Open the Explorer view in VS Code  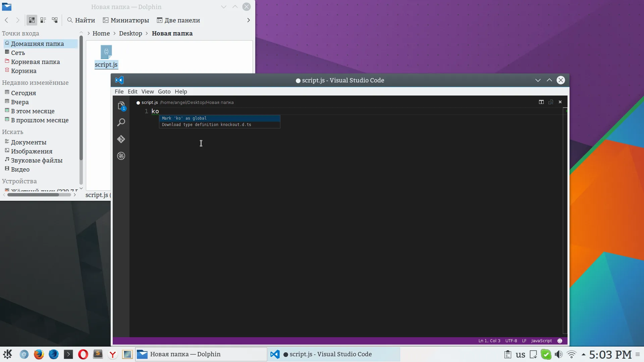coord(121,106)
